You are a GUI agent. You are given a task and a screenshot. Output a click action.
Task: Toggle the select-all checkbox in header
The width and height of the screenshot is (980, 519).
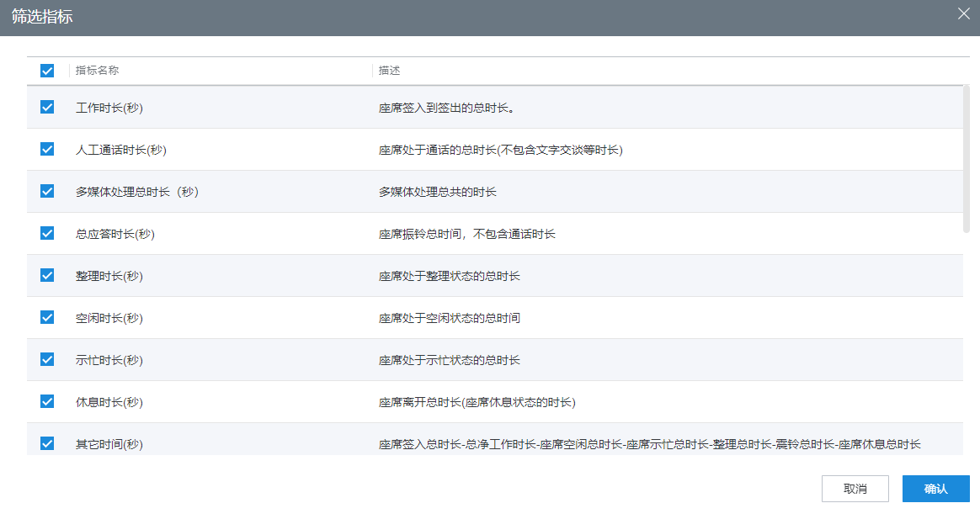coord(47,71)
